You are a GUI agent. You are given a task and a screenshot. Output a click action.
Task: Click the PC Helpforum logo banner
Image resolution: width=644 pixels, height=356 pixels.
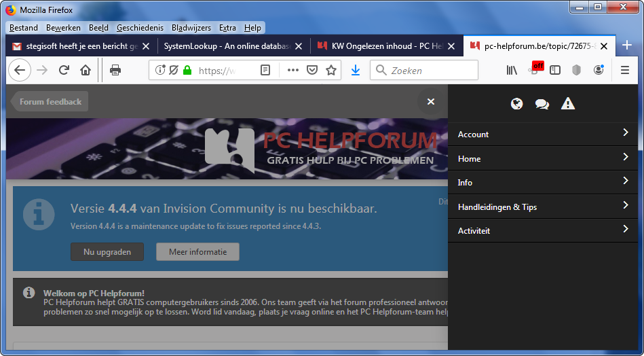tap(320, 149)
